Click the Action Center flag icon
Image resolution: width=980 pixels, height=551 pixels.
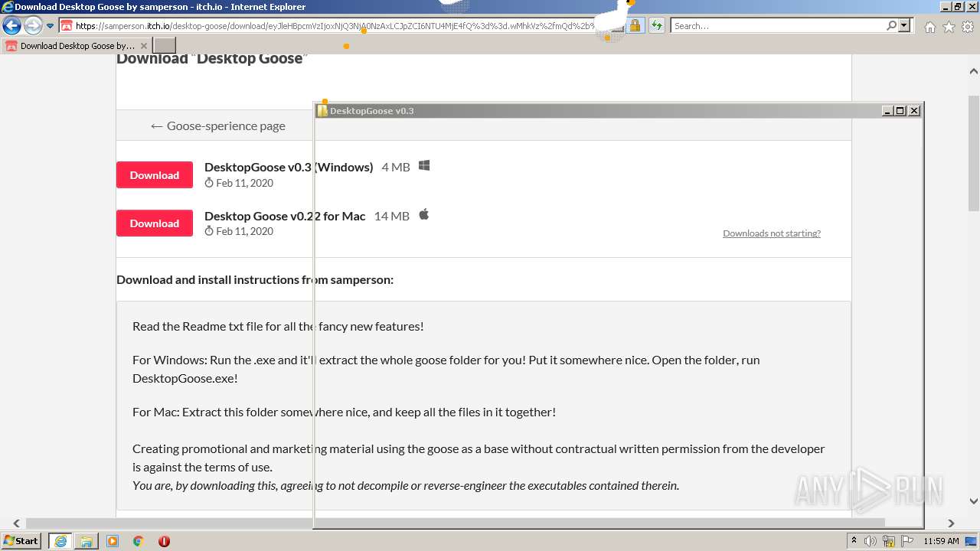(x=907, y=541)
